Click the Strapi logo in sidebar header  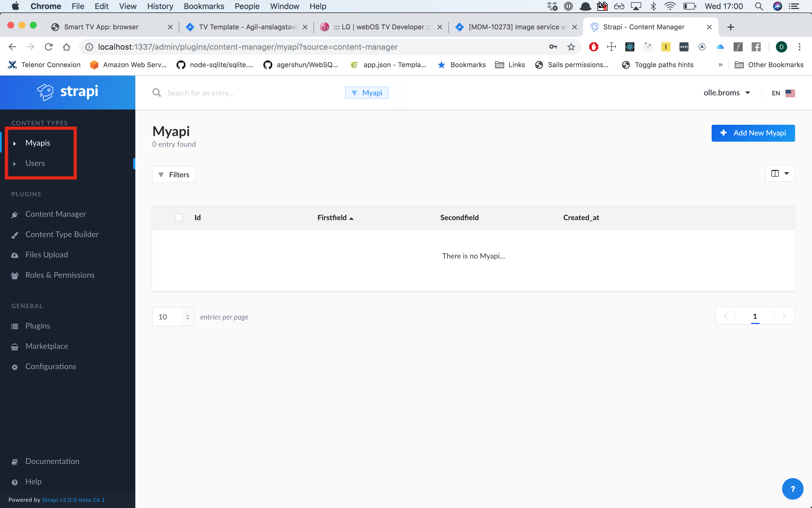click(67, 92)
